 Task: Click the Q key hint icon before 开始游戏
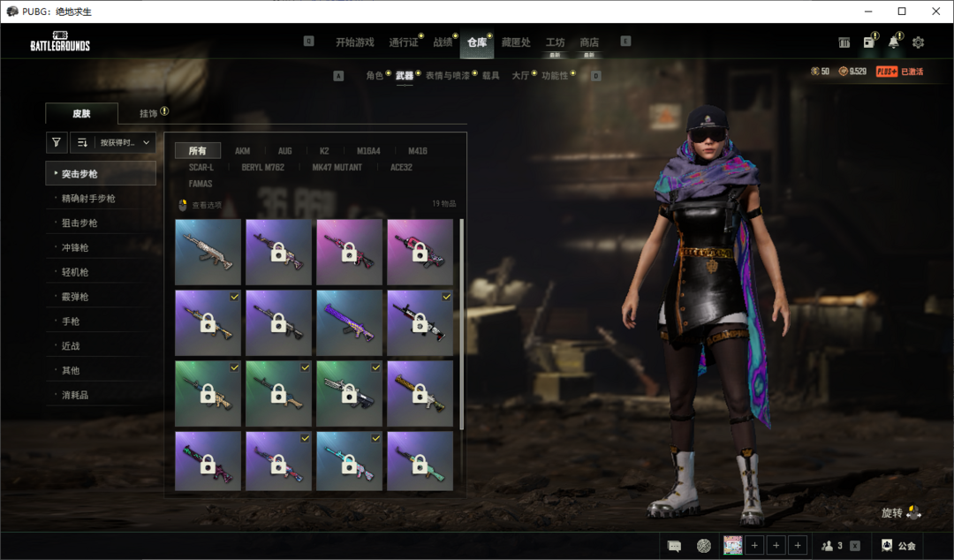click(308, 42)
